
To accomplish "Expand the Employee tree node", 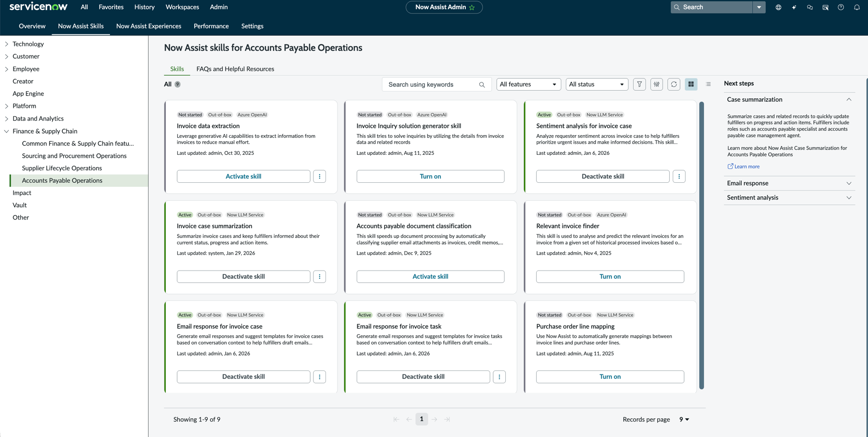I will click(6, 69).
